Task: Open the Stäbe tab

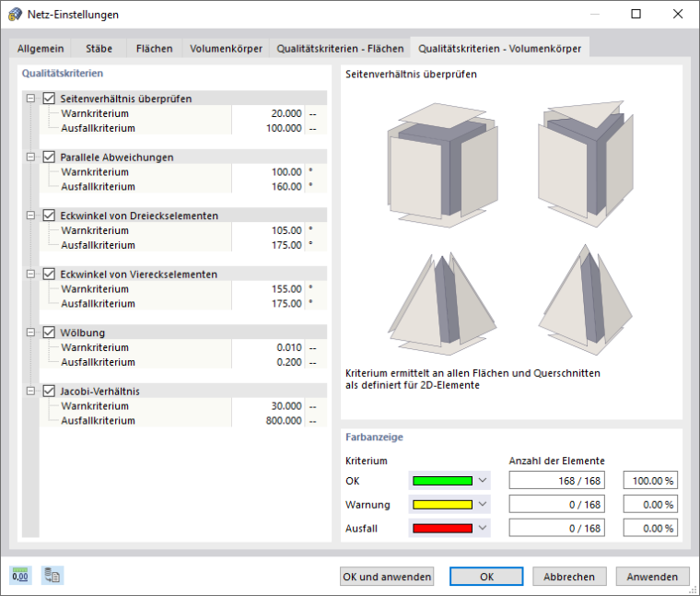Action: tap(99, 48)
